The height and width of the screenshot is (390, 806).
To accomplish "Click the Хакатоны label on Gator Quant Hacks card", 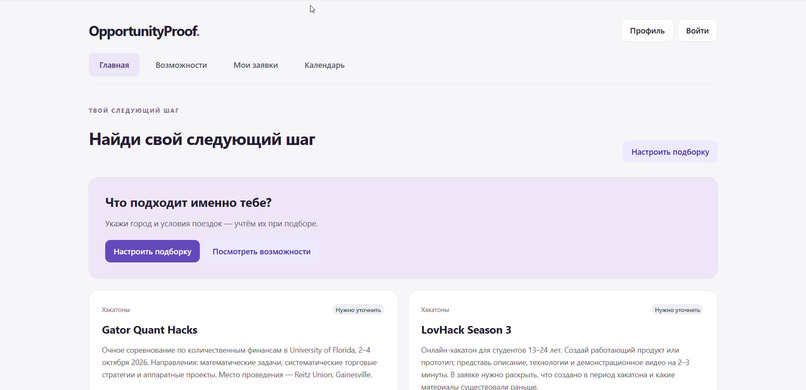I will click(x=116, y=310).
